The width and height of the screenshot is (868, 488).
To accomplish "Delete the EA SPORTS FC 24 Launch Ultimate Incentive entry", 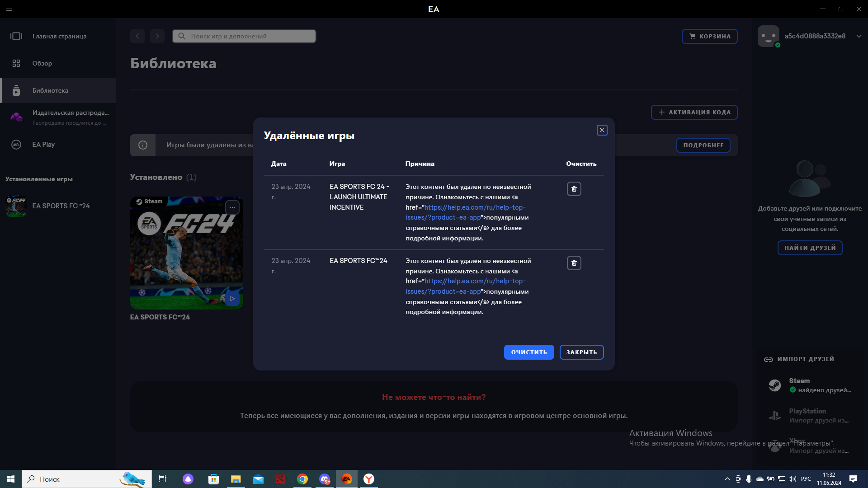I will 574,189.
